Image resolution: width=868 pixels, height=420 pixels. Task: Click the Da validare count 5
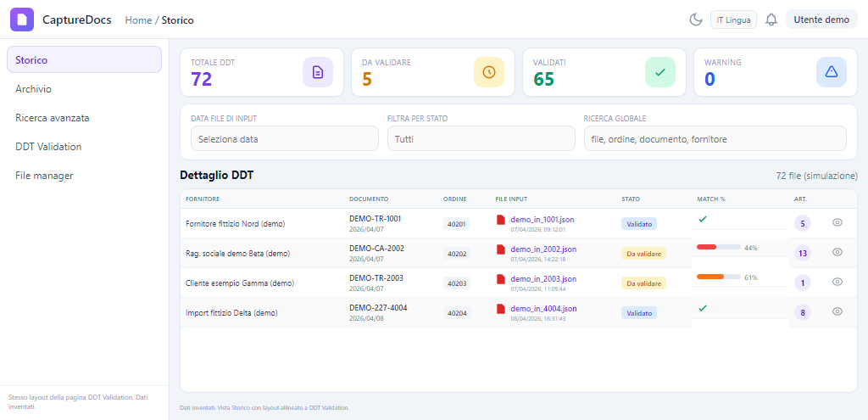tap(367, 79)
